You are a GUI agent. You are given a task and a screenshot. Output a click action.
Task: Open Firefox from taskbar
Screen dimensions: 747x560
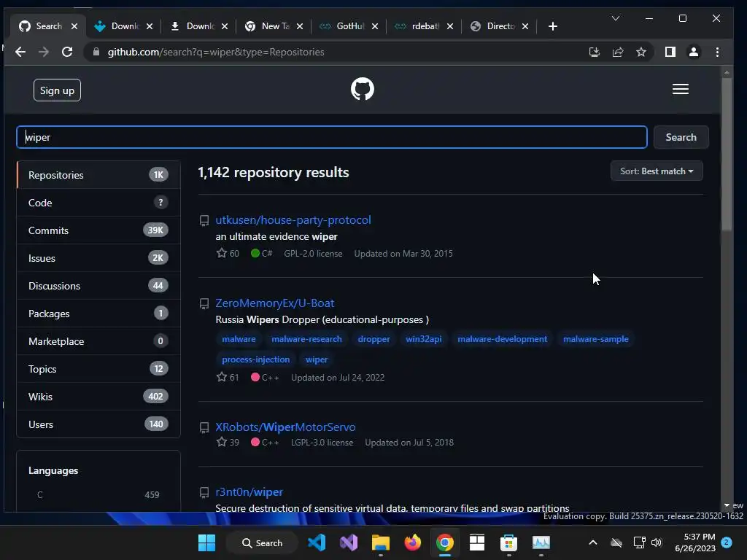(413, 542)
